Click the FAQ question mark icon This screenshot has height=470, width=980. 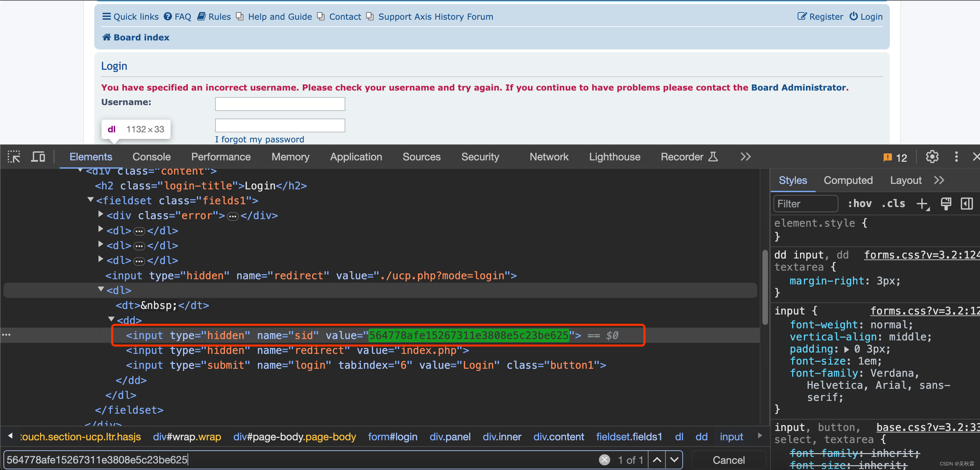168,16
